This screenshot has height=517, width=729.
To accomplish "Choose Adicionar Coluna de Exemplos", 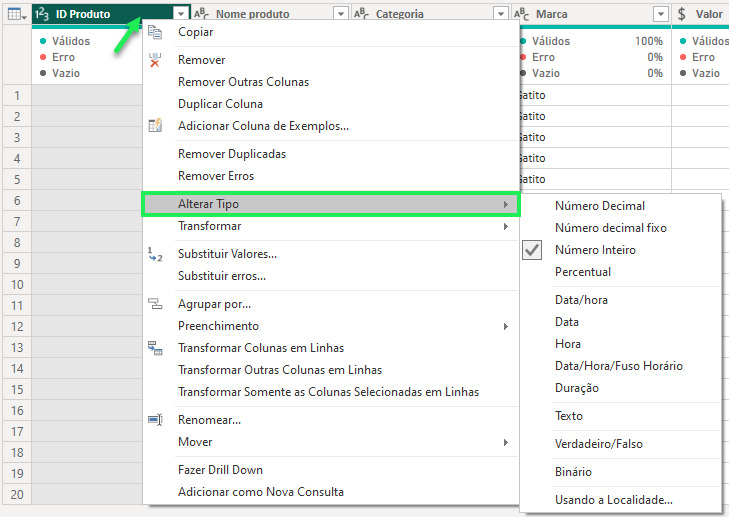I will [263, 126].
